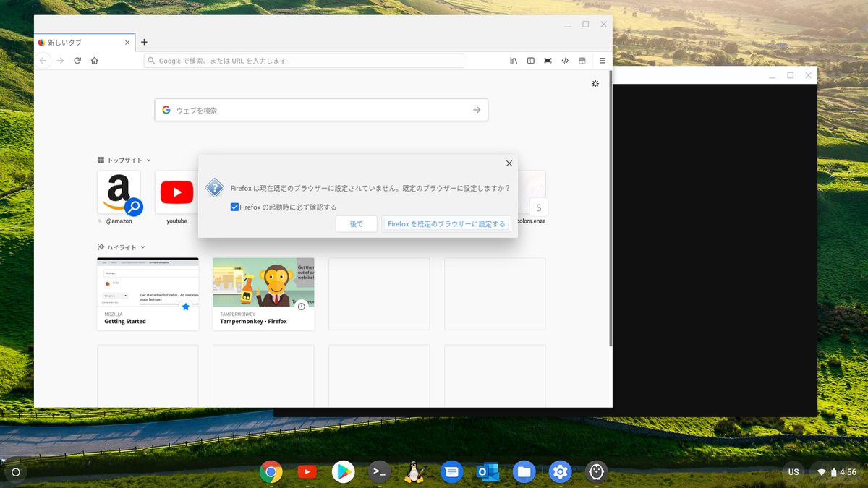Click Firefox を既定のブラウザーに設定する button
The height and width of the screenshot is (488, 868).
[446, 224]
